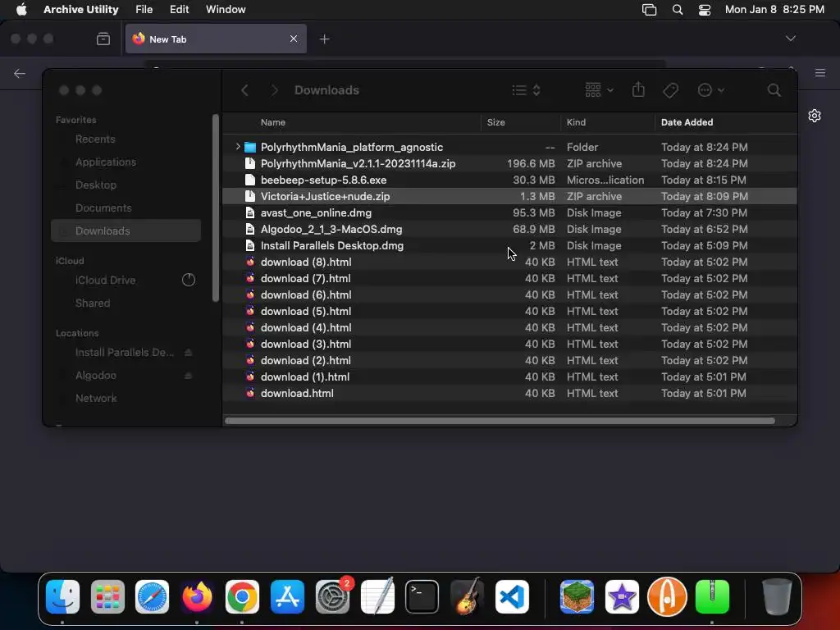The height and width of the screenshot is (630, 840).
Task: Go back in Firefox
Action: pyautogui.click(x=20, y=73)
